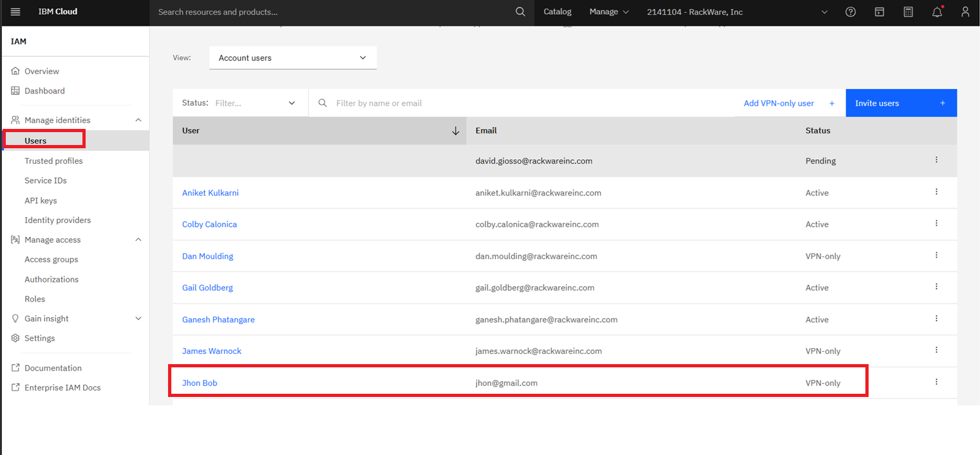Go to Dashboard in IAM sidebar
Viewport: 980px width, 455px height.
pyautogui.click(x=44, y=91)
